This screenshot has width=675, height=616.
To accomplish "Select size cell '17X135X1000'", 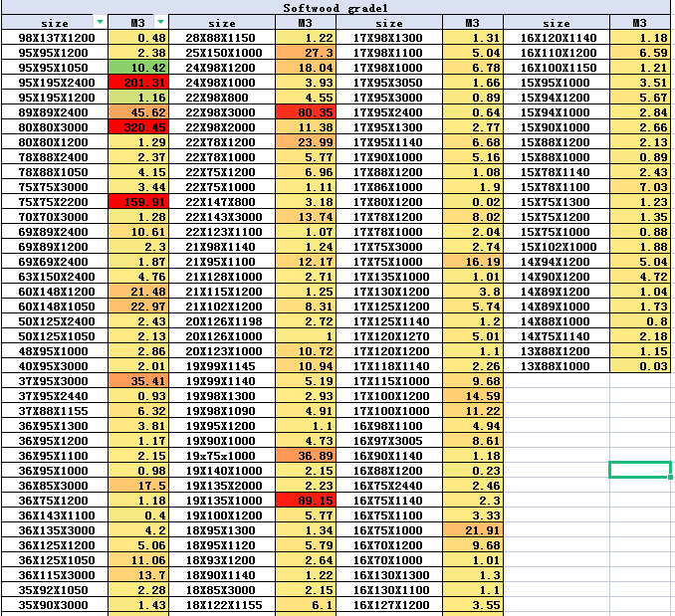I will pos(389,277).
